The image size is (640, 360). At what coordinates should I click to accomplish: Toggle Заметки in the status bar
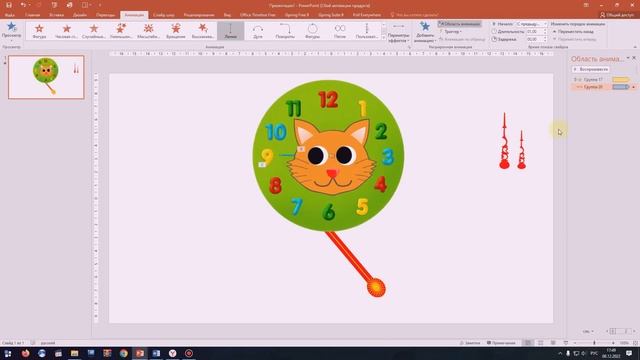click(x=470, y=343)
